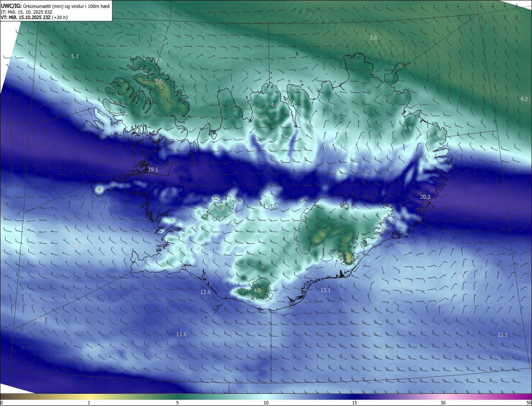Click the 4.0 value label
Viewport: 532px width, 406px height.
tap(257, 291)
